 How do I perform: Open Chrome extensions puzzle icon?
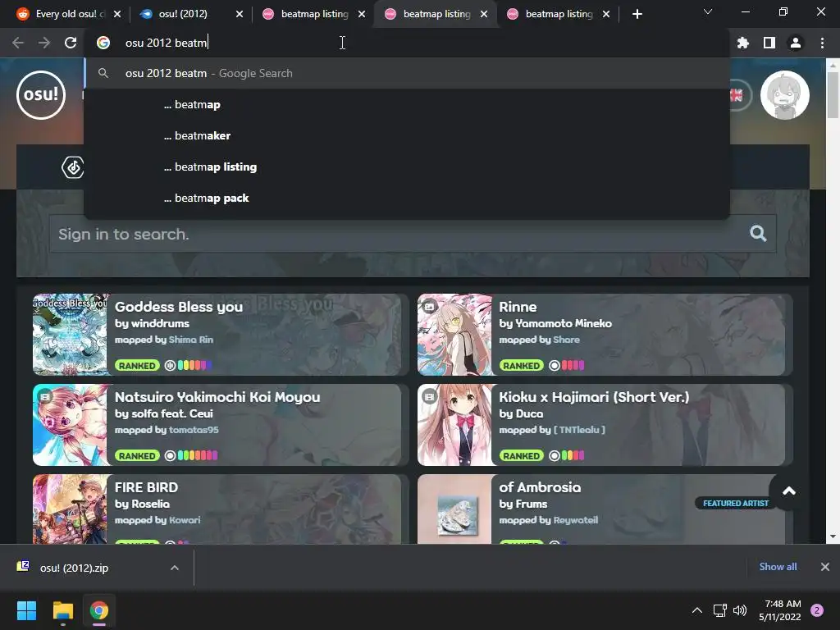click(x=743, y=43)
